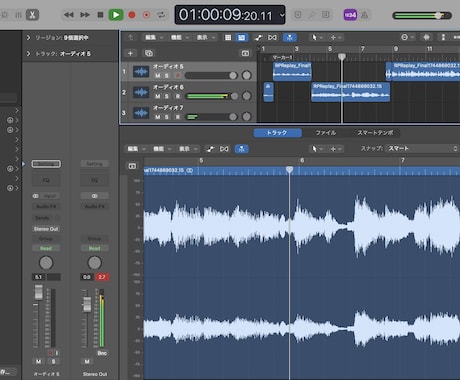Click the timecode display 01:00:09:20.11
Image resolution: width=460 pixels, height=380 pixels.
click(x=226, y=15)
